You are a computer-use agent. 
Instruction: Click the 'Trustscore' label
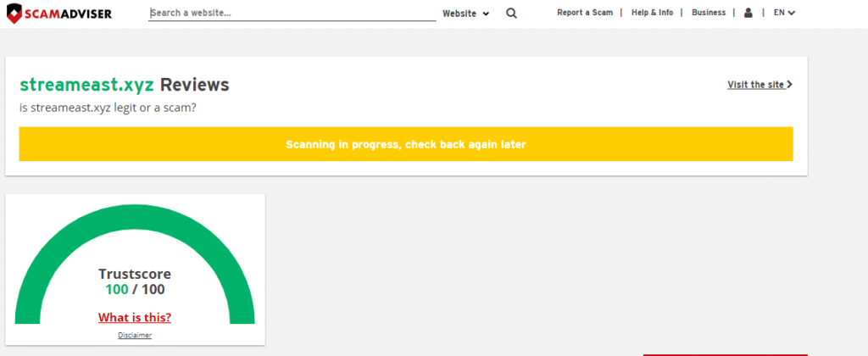tap(135, 274)
